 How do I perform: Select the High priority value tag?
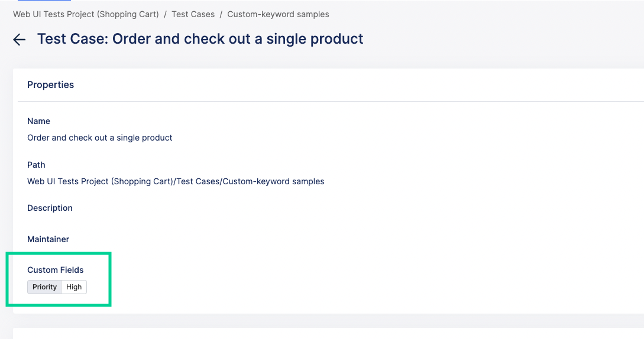pos(74,287)
